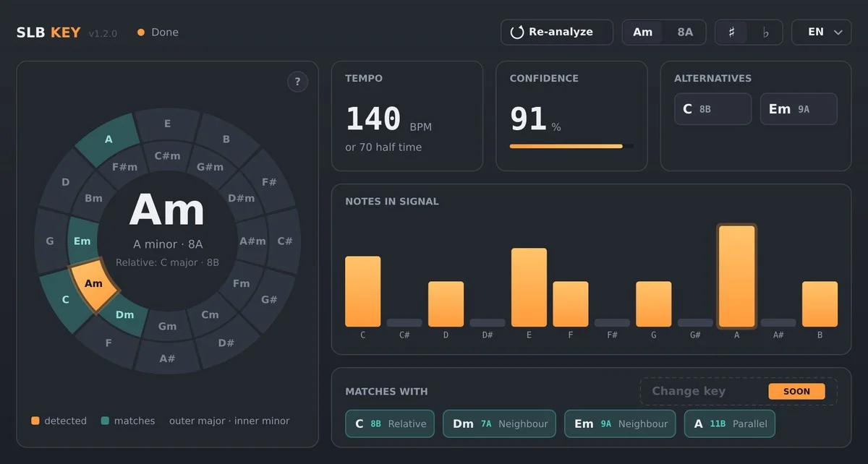Click the B note bar
Image resolution: width=868 pixels, height=464 pixels.
tap(820, 304)
